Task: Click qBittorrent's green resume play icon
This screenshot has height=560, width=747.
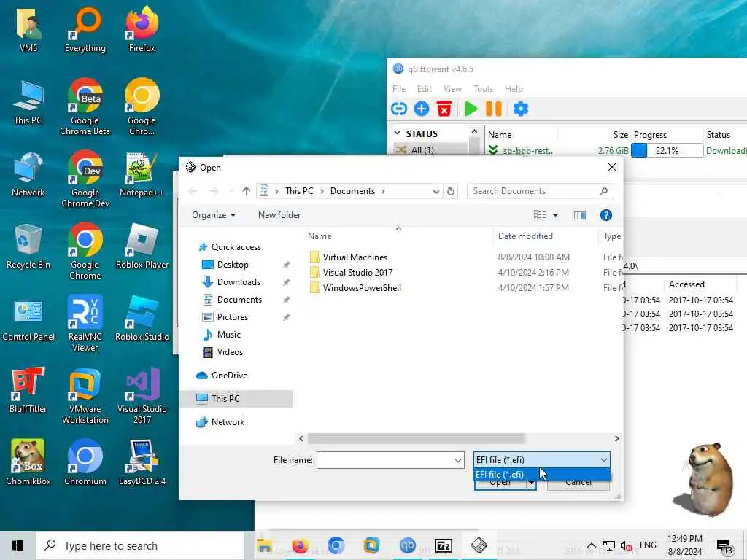Action: [x=471, y=109]
